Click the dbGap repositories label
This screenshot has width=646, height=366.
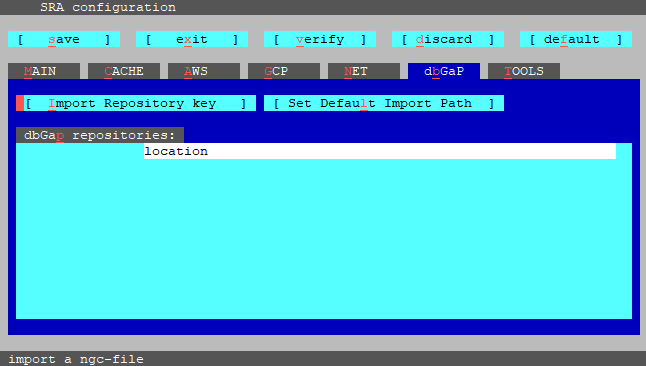click(x=100, y=135)
